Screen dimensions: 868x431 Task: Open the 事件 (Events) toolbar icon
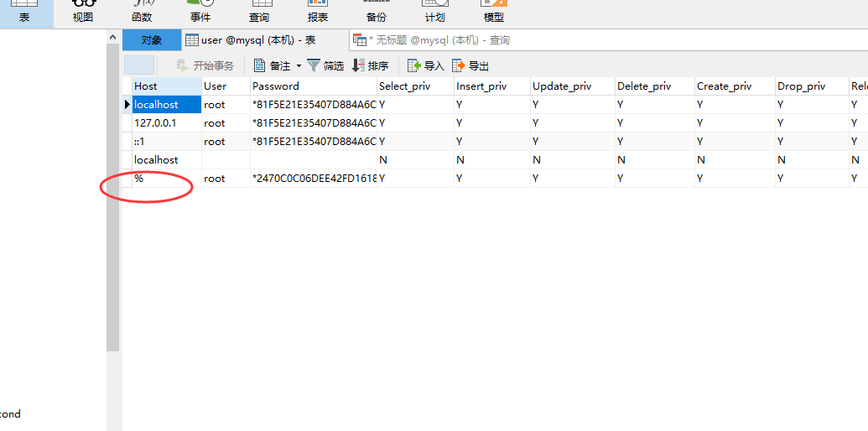click(200, 13)
